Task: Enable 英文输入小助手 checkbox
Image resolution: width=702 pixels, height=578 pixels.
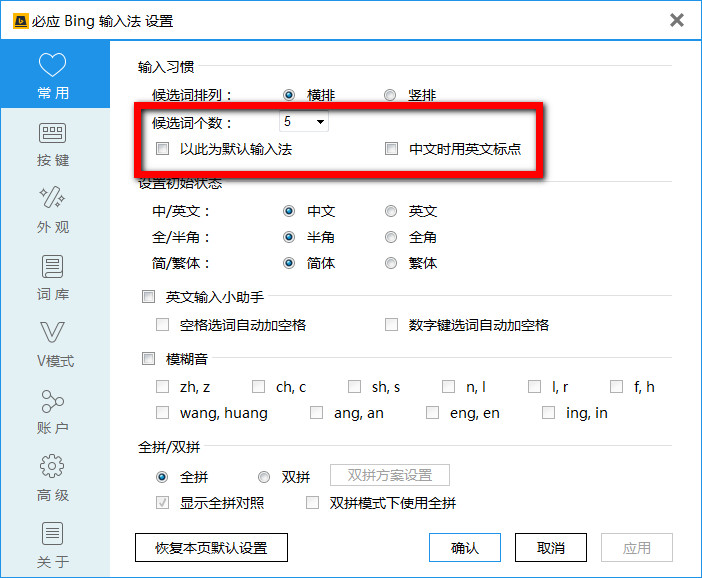Action: point(148,296)
